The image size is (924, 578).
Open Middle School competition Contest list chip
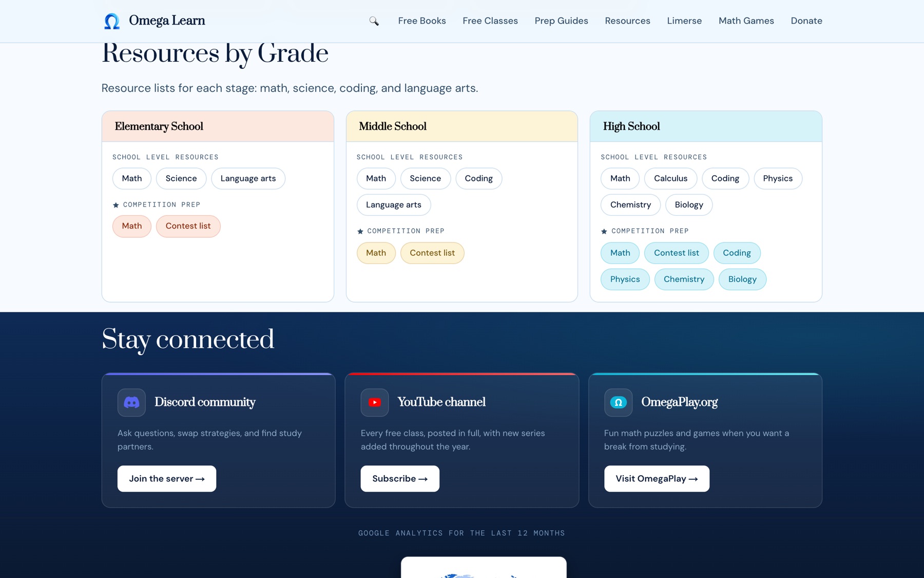(432, 253)
